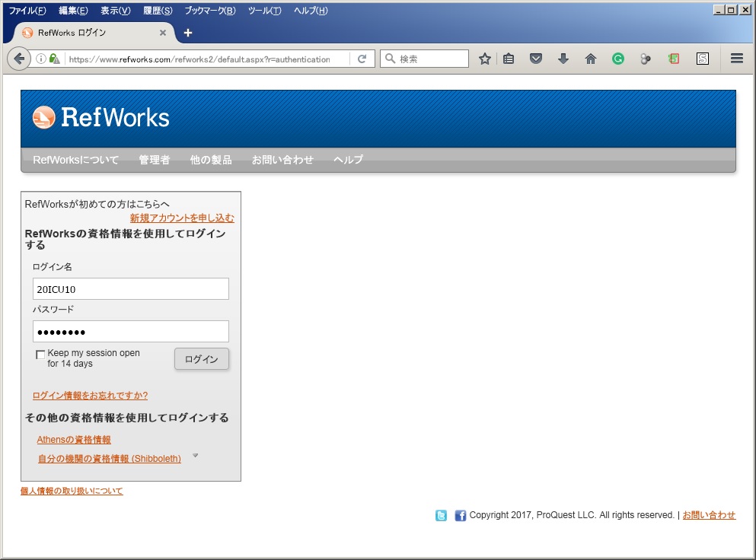The image size is (756, 560).
Task: Click the gray circles extension icon
Action: point(645,59)
